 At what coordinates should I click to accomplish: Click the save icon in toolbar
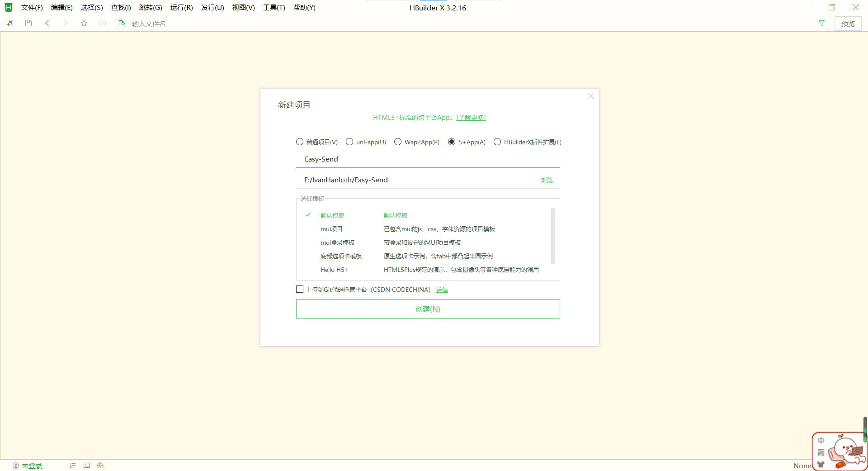click(x=28, y=23)
